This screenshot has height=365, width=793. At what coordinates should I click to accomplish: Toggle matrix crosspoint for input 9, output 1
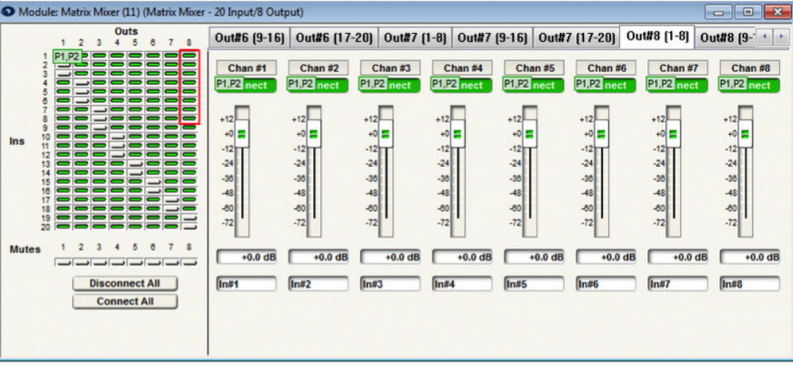(x=63, y=127)
